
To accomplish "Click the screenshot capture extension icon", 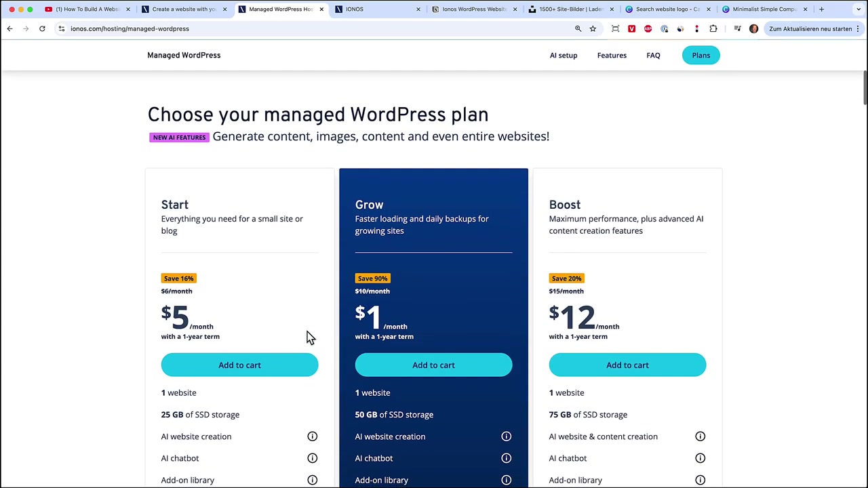I will (x=615, y=28).
